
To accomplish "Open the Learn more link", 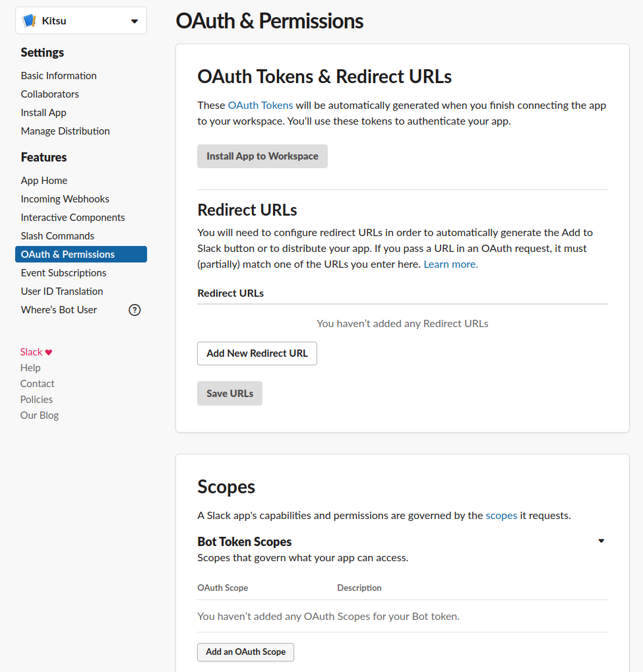I will [x=450, y=264].
